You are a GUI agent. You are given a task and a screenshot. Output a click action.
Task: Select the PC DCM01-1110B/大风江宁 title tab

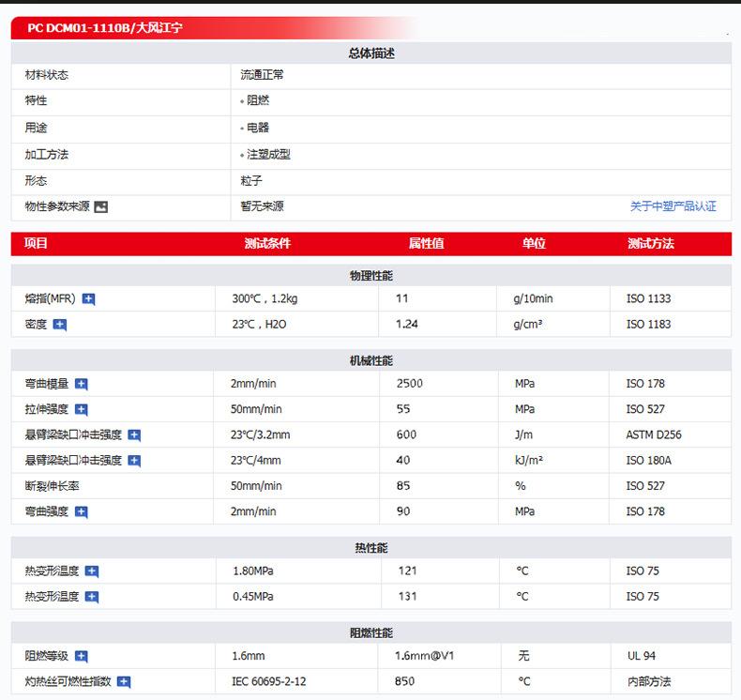coord(105,28)
